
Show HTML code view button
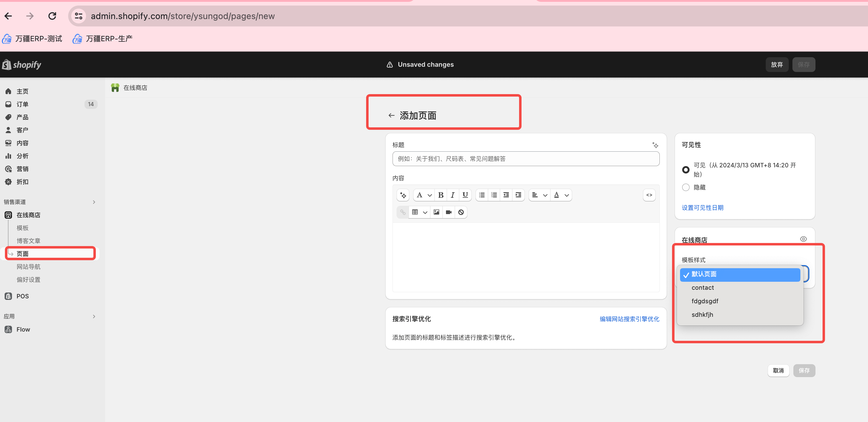coord(649,195)
